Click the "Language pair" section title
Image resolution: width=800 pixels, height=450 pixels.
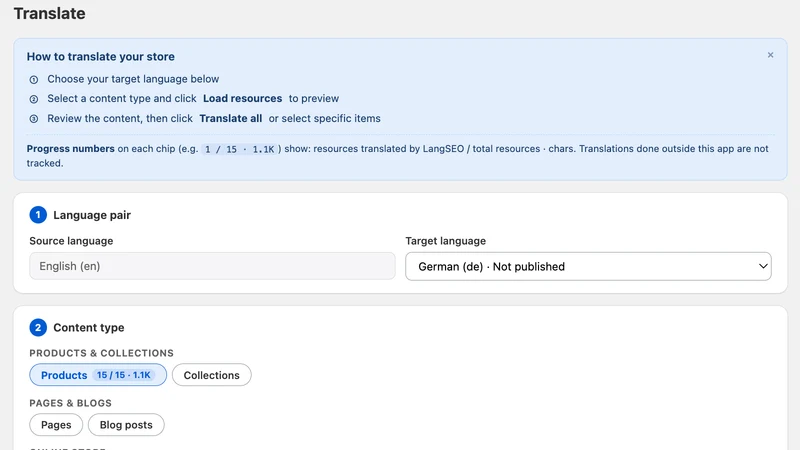pos(92,215)
